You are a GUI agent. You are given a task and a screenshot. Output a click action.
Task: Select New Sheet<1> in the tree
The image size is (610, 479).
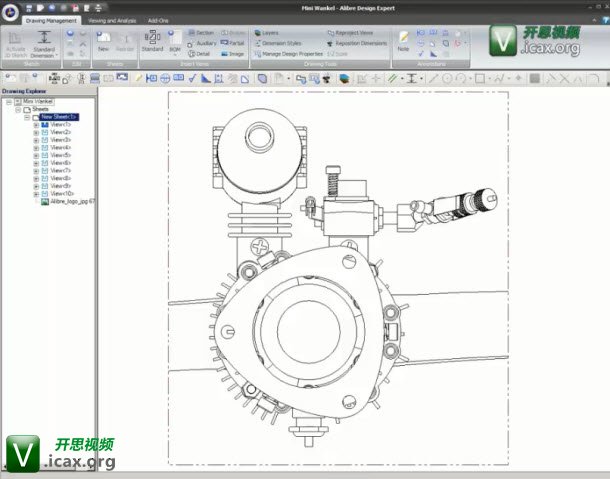tap(58, 117)
